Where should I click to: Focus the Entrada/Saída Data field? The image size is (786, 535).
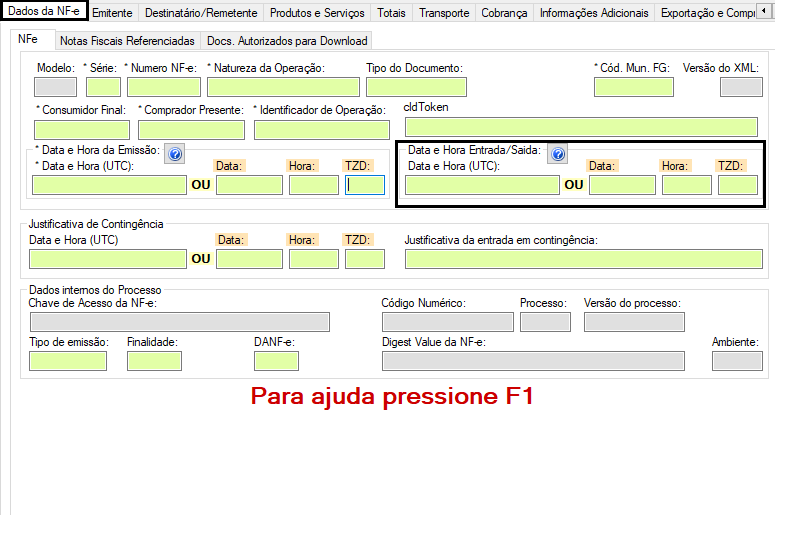point(622,185)
